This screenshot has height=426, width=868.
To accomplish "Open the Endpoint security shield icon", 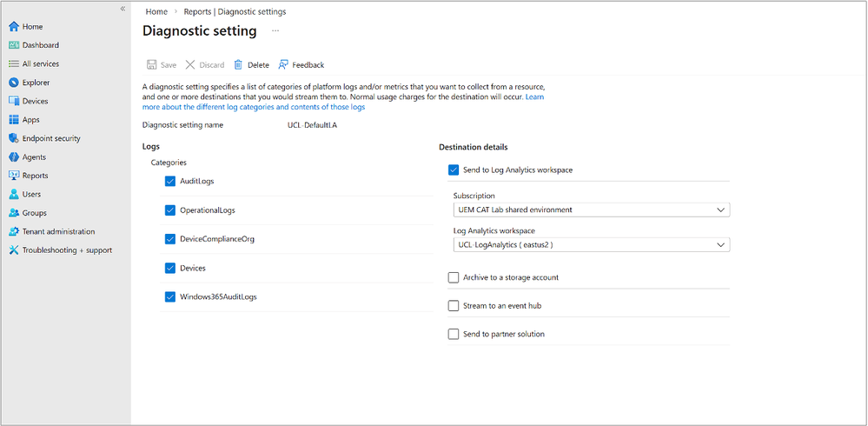I will point(14,138).
